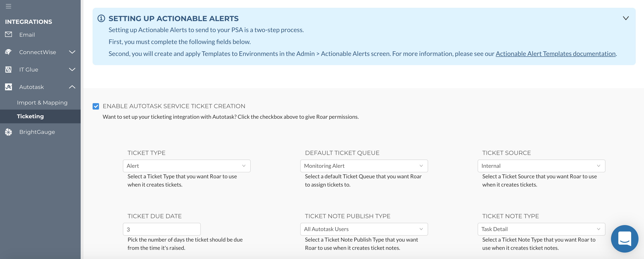Viewport: 644px width, 259px height.
Task: Click the hamburger menu icon
Action: 8,6
